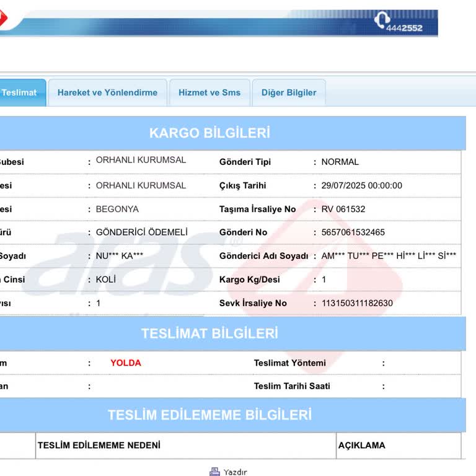Click Gönderi No value 5657061532465

[353, 232]
